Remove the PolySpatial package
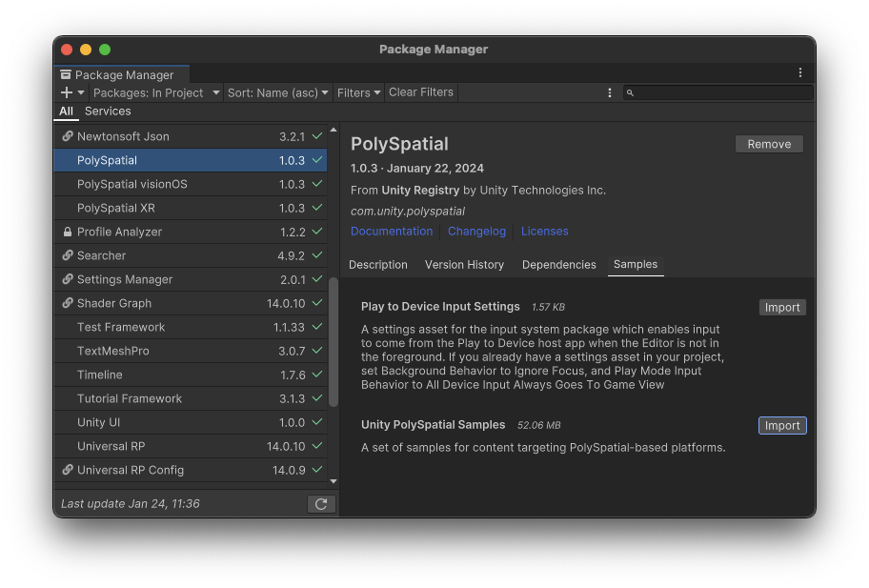This screenshot has width=869, height=588. (768, 144)
